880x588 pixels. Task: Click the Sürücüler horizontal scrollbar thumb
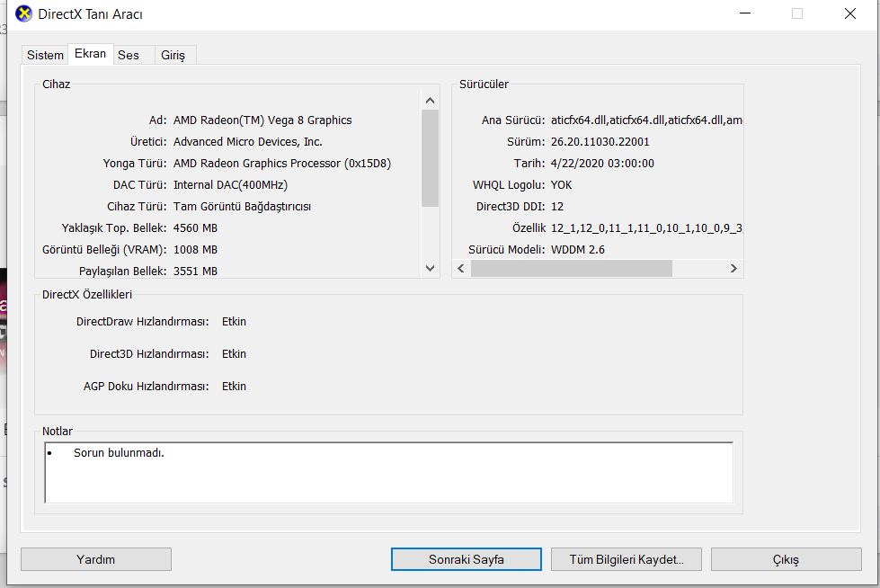click(572, 269)
